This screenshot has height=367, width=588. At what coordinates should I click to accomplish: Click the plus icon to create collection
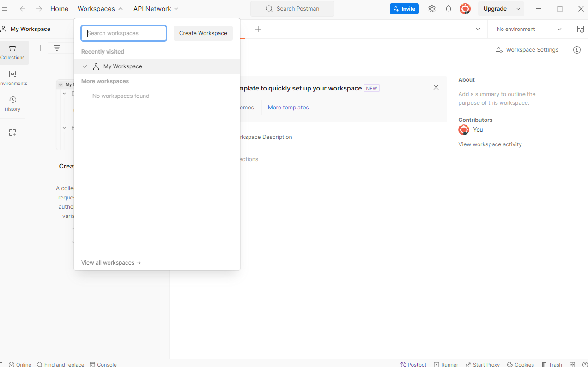[x=41, y=48]
